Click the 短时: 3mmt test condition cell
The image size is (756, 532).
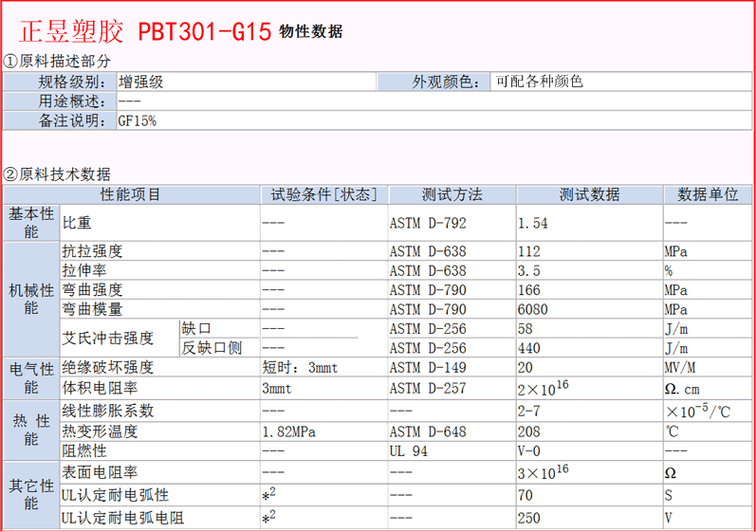(x=299, y=368)
